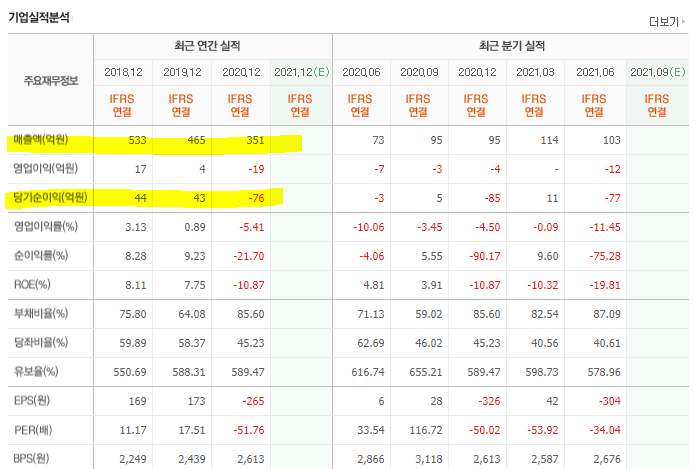Click the 2018.12 annual column header

click(123, 72)
